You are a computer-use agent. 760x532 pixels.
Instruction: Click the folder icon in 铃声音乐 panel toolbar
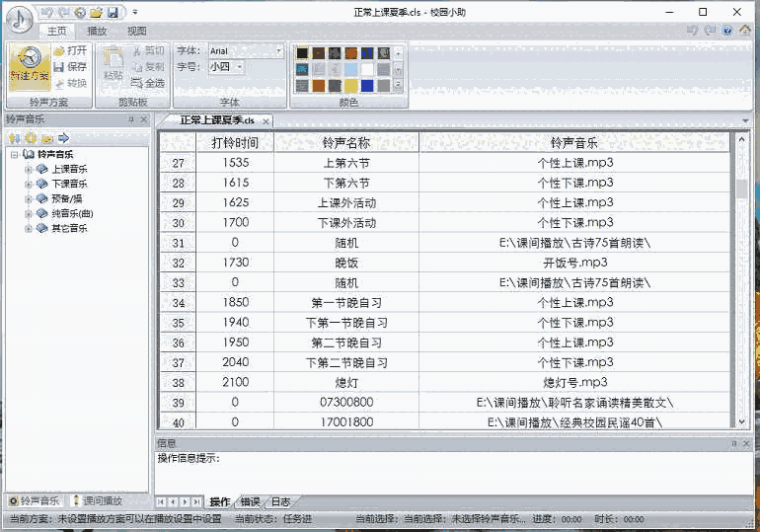tap(47, 138)
